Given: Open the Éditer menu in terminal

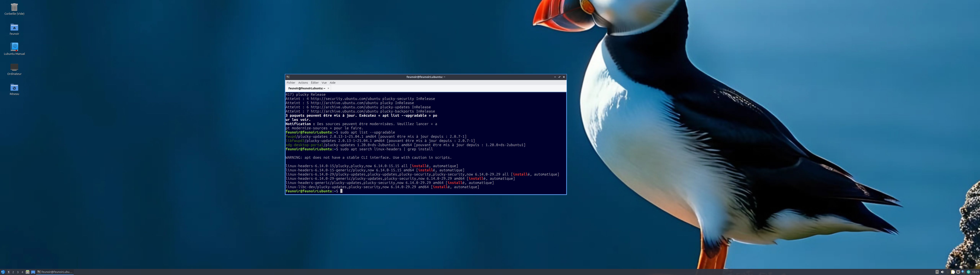Looking at the screenshot, I should 315,83.
